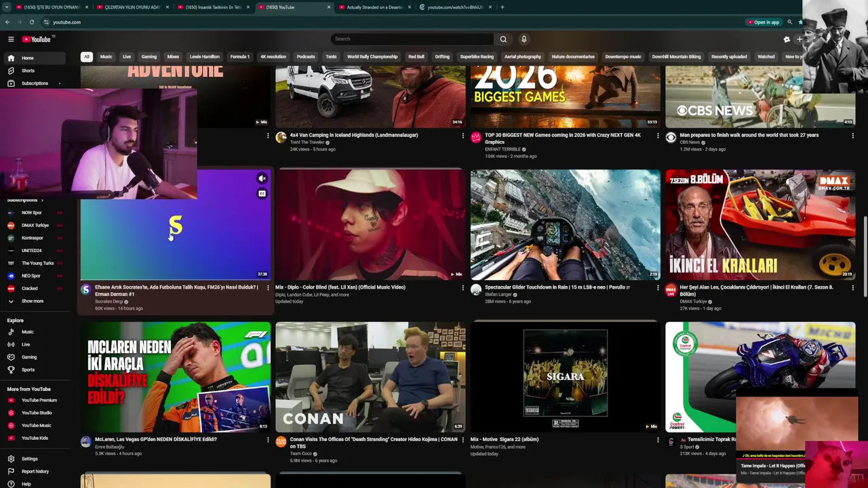This screenshot has height=488, width=868.
Task: Open the Glider Touchdown thumbnail
Action: [x=566, y=225]
